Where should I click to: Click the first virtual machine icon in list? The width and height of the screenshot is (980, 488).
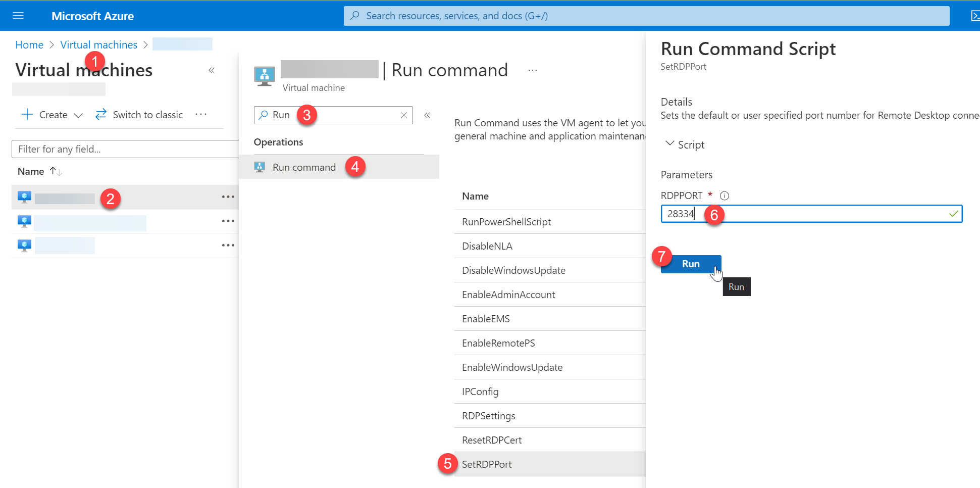click(x=24, y=197)
